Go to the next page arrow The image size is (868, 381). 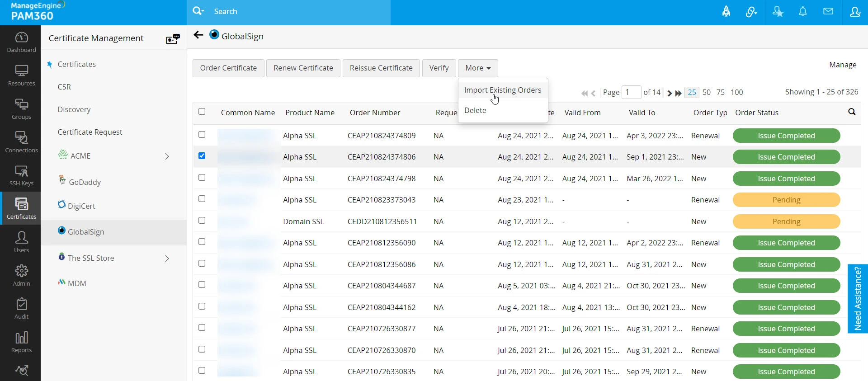coord(669,93)
